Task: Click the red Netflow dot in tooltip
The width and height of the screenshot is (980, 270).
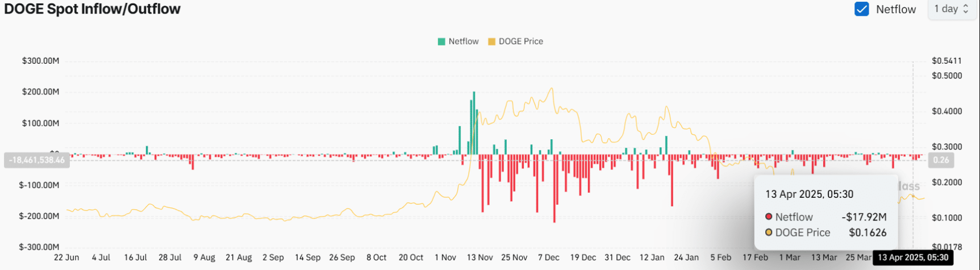Action: click(x=769, y=217)
